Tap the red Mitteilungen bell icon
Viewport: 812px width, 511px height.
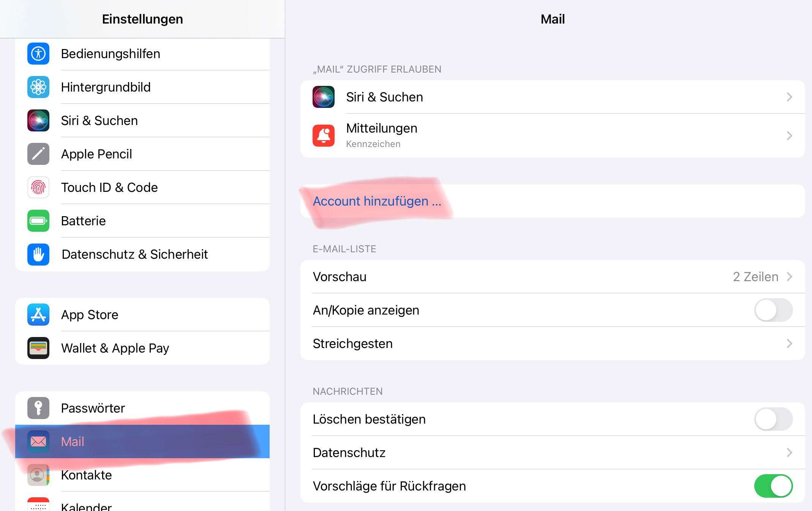pyautogui.click(x=324, y=136)
